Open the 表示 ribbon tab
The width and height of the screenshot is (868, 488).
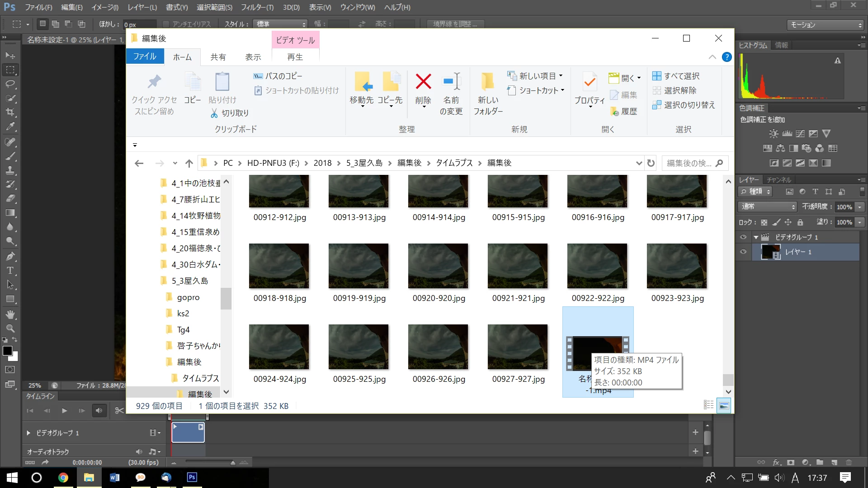point(253,57)
